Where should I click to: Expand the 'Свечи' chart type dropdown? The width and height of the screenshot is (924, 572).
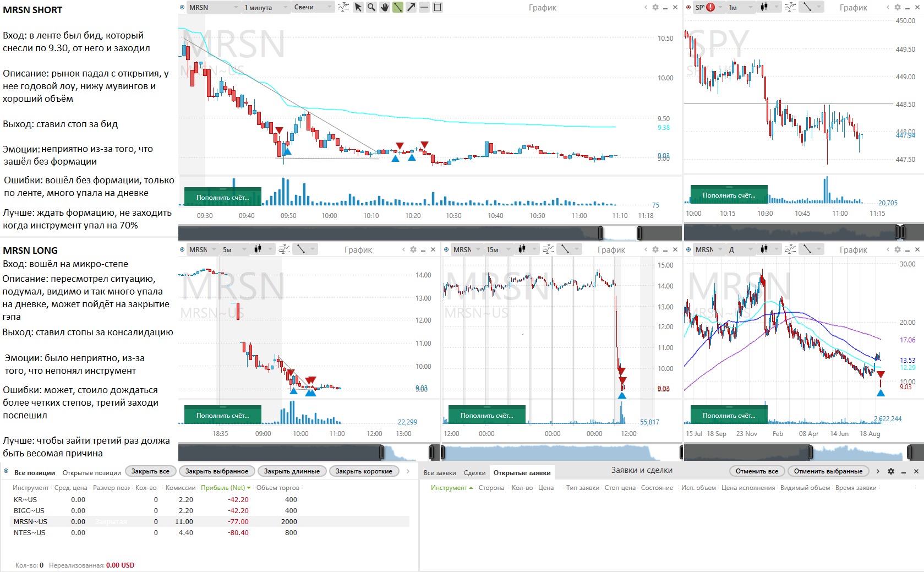[x=313, y=7]
